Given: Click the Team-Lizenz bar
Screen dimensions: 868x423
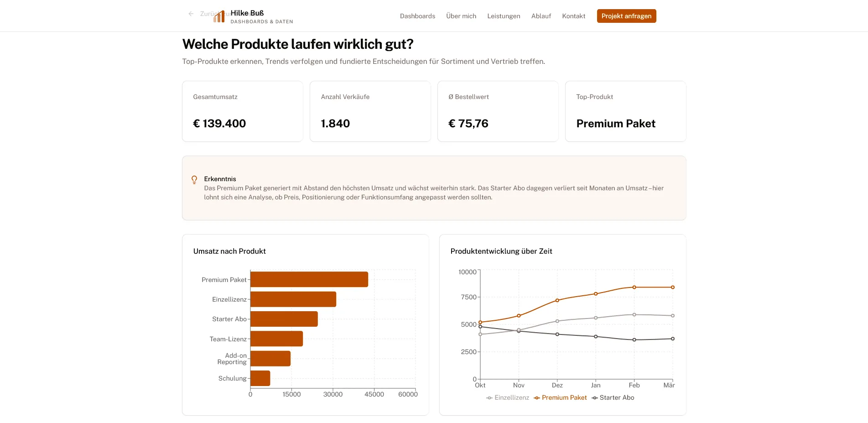Looking at the screenshot, I should point(276,339).
